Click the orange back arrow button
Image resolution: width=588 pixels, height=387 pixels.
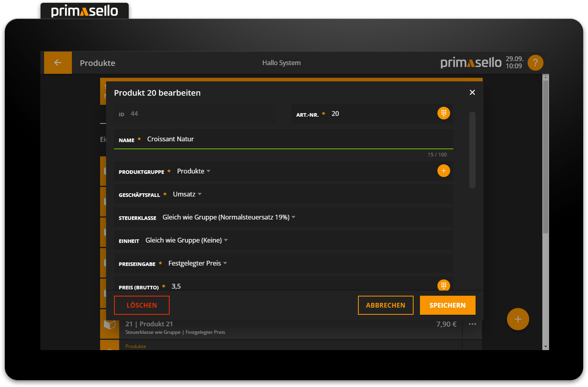[58, 63]
